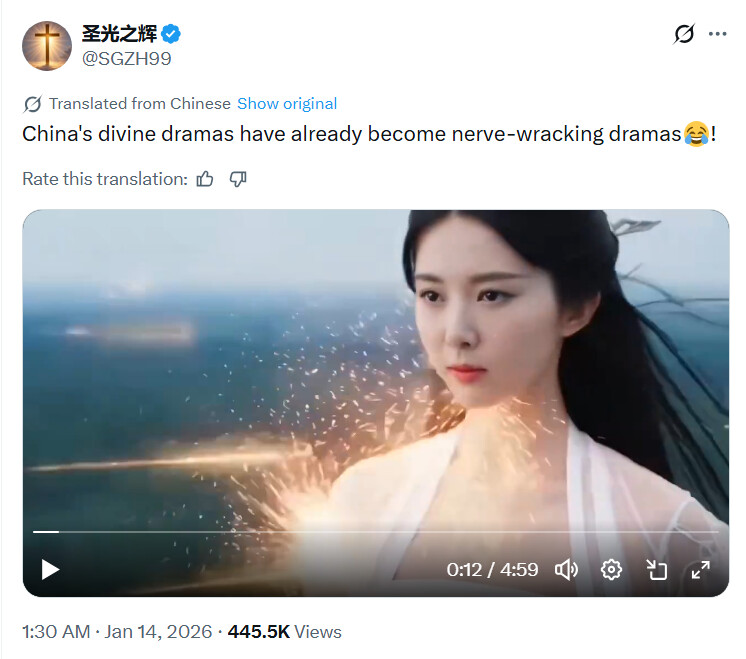Click the thumbs down translation rating
The image size is (746, 659).
[238, 179]
